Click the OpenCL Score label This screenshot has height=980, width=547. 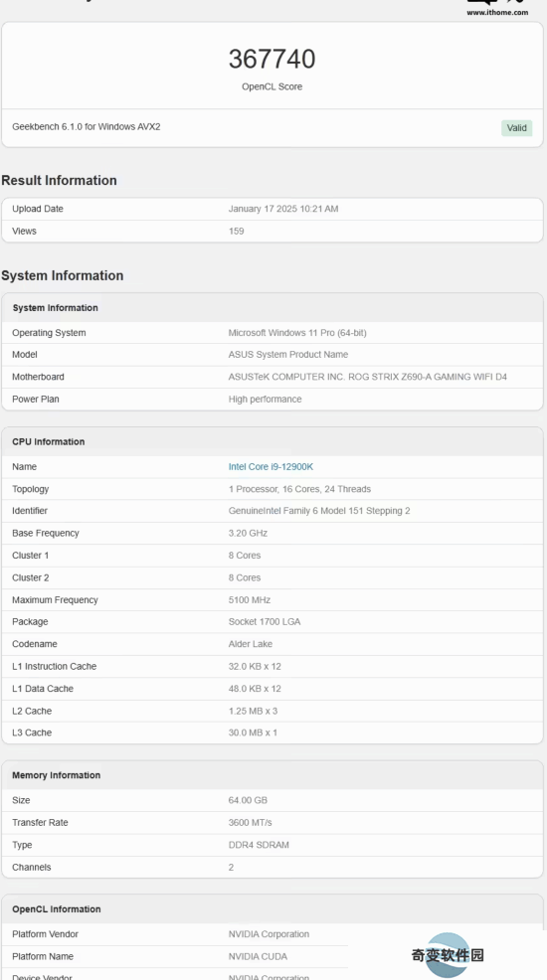272,86
